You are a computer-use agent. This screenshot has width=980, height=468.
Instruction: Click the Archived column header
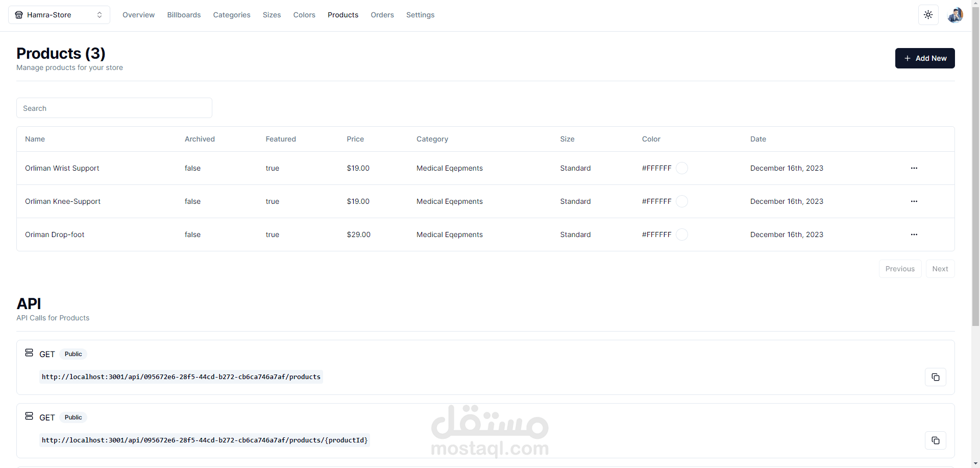coord(200,139)
